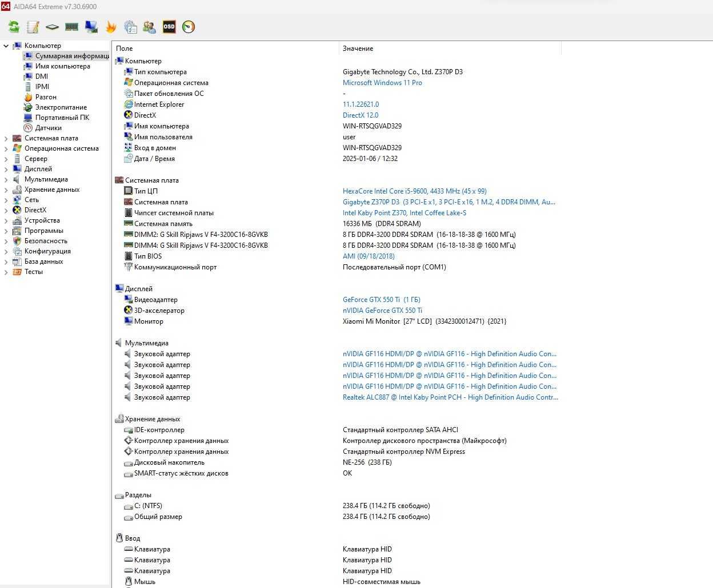Click the DIMM2 memory stick icon
713x588 pixels.
(x=129, y=235)
